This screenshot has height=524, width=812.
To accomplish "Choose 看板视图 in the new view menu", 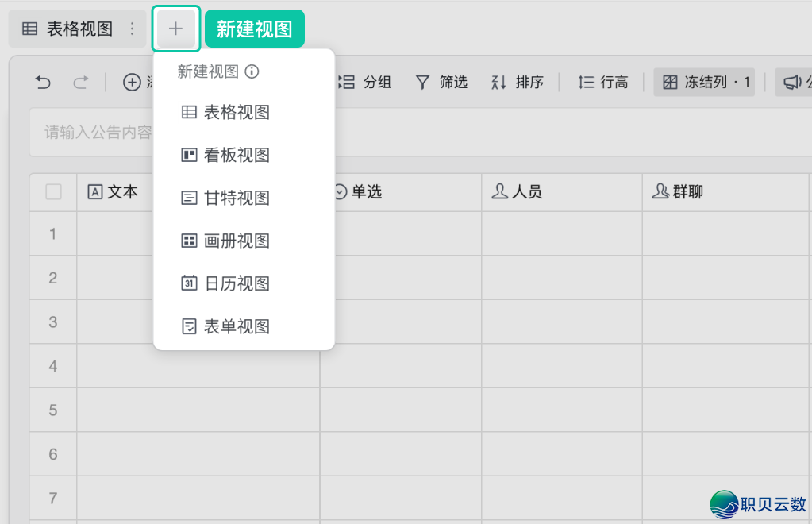I will coord(244,155).
